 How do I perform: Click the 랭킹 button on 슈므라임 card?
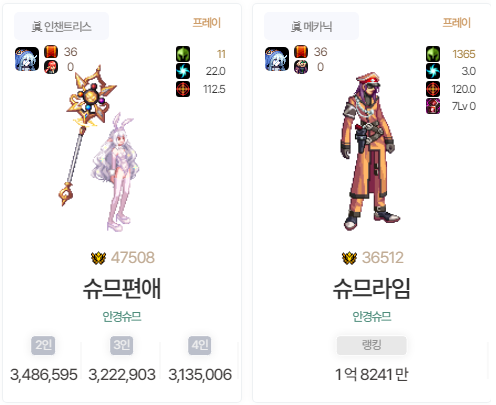[372, 345]
